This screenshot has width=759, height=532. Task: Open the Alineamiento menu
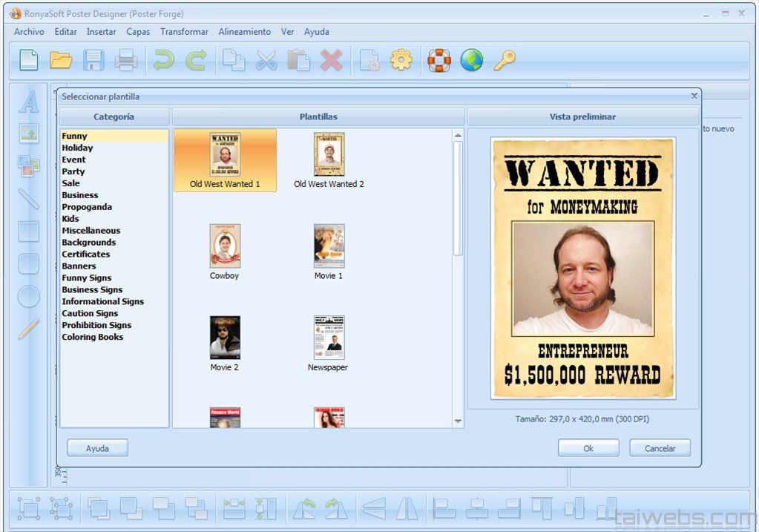(x=245, y=32)
